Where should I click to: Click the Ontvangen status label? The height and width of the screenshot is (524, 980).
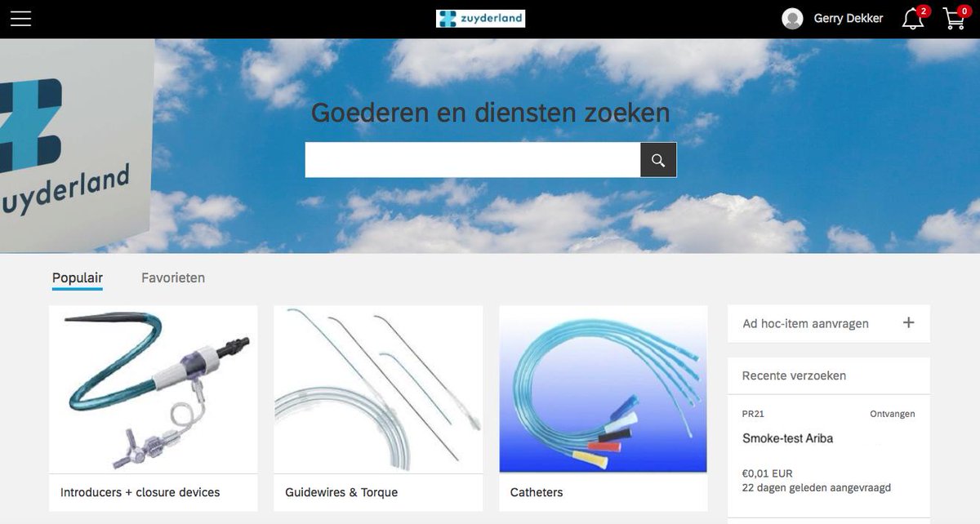(x=892, y=414)
